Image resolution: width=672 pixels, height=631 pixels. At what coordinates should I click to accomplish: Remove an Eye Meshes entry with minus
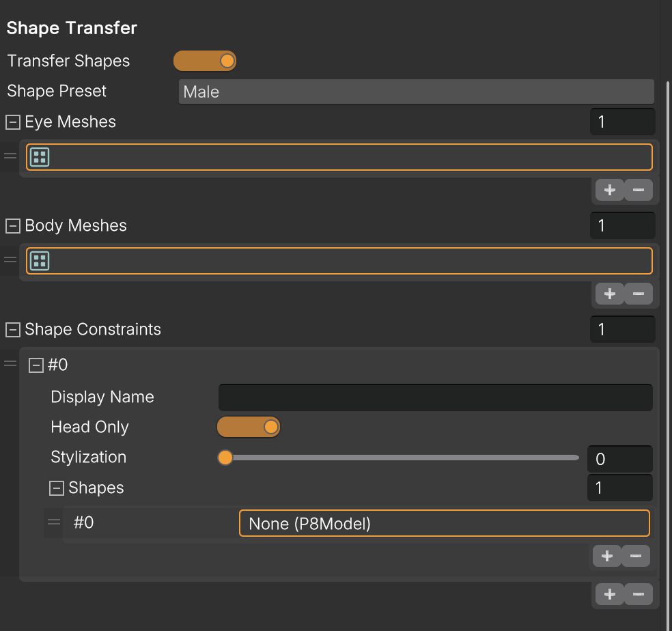click(638, 190)
